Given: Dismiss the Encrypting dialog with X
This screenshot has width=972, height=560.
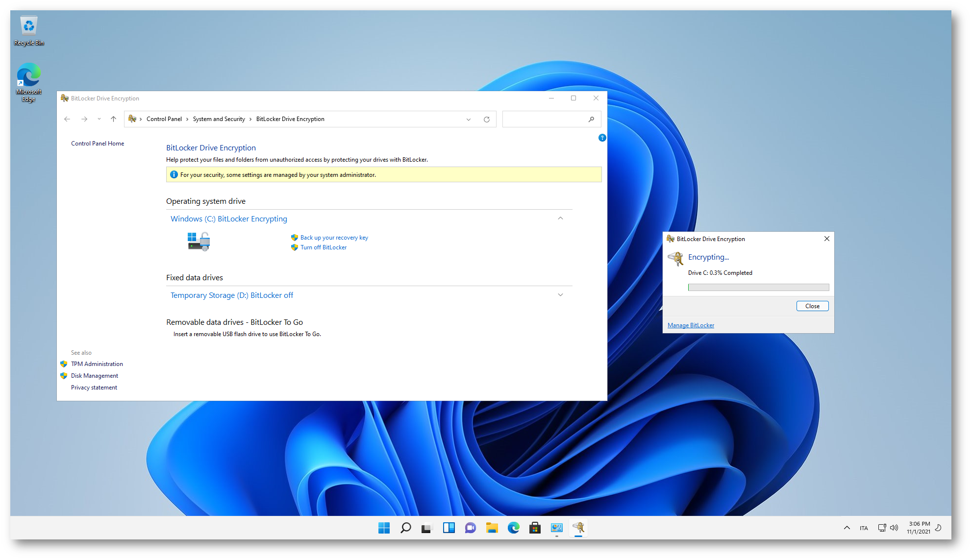Looking at the screenshot, I should (827, 239).
